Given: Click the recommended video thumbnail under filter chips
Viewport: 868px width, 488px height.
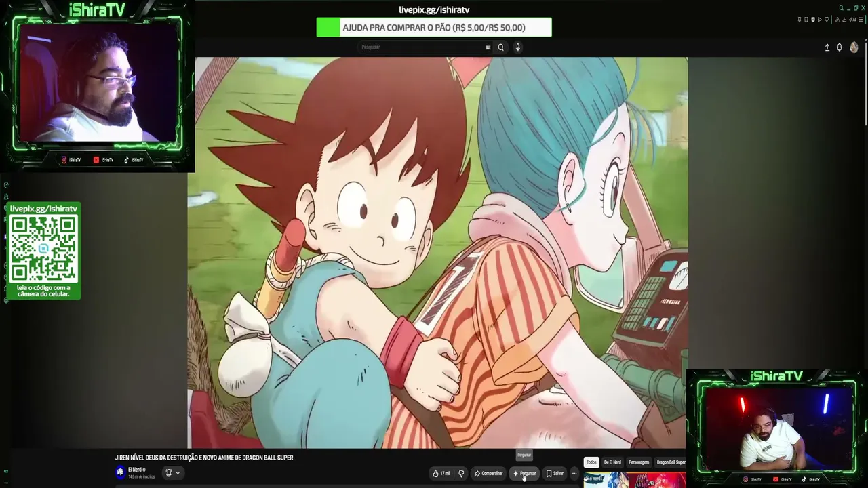Looking at the screenshot, I should click(x=635, y=480).
